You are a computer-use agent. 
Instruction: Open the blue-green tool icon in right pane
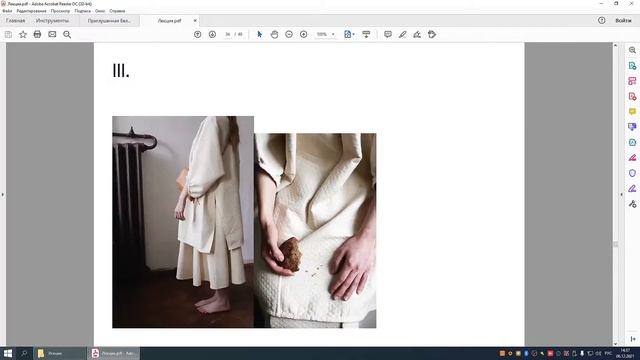click(x=632, y=142)
